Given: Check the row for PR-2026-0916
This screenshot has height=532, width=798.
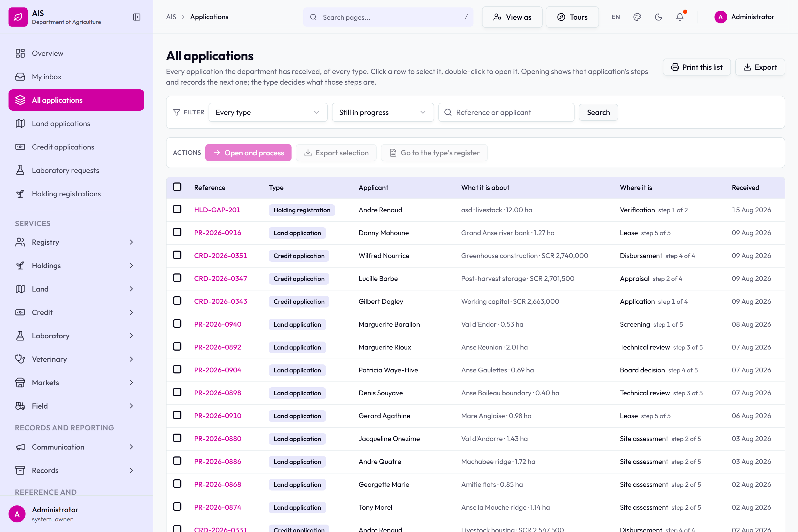Looking at the screenshot, I should click(177, 232).
